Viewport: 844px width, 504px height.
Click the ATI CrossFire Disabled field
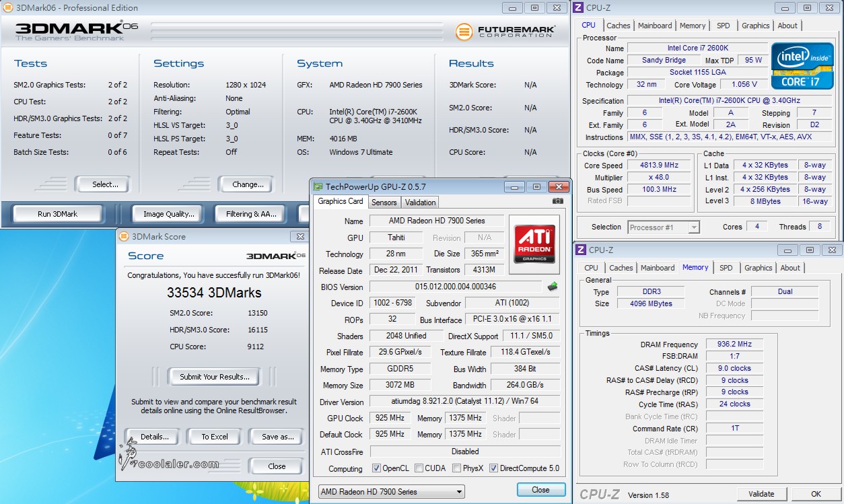[x=464, y=452]
